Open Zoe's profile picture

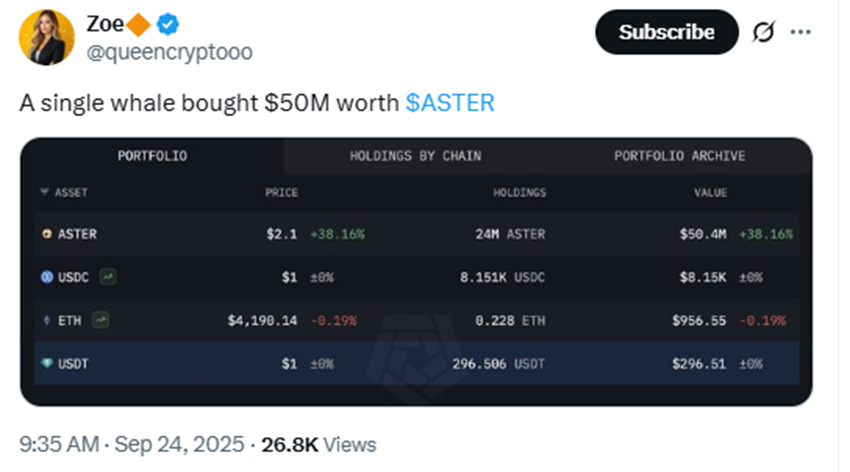tap(46, 39)
